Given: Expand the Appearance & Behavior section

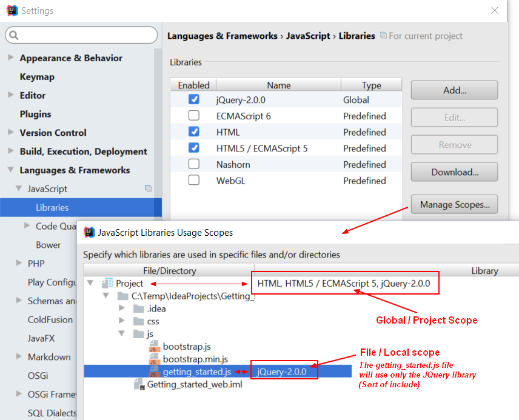Looking at the screenshot, I should (11, 58).
